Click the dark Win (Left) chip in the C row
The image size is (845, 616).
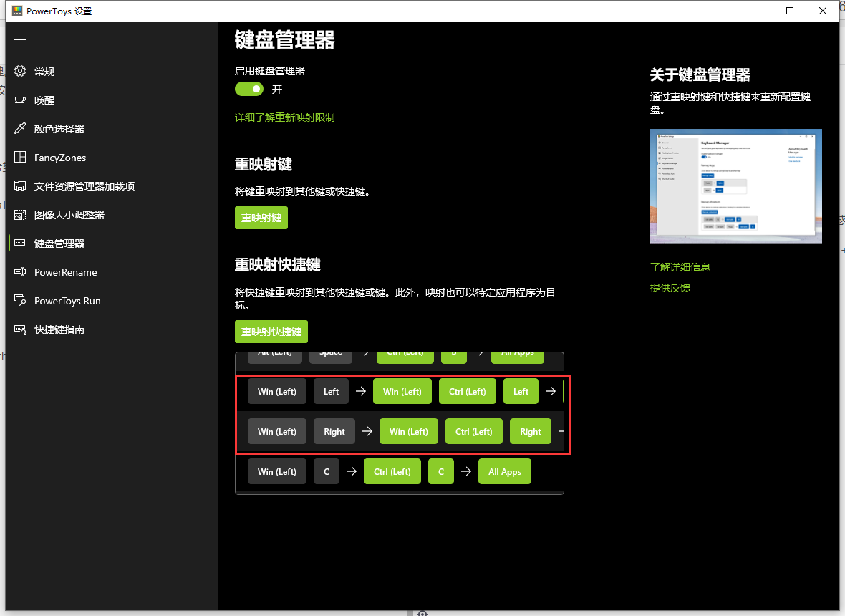[277, 471]
